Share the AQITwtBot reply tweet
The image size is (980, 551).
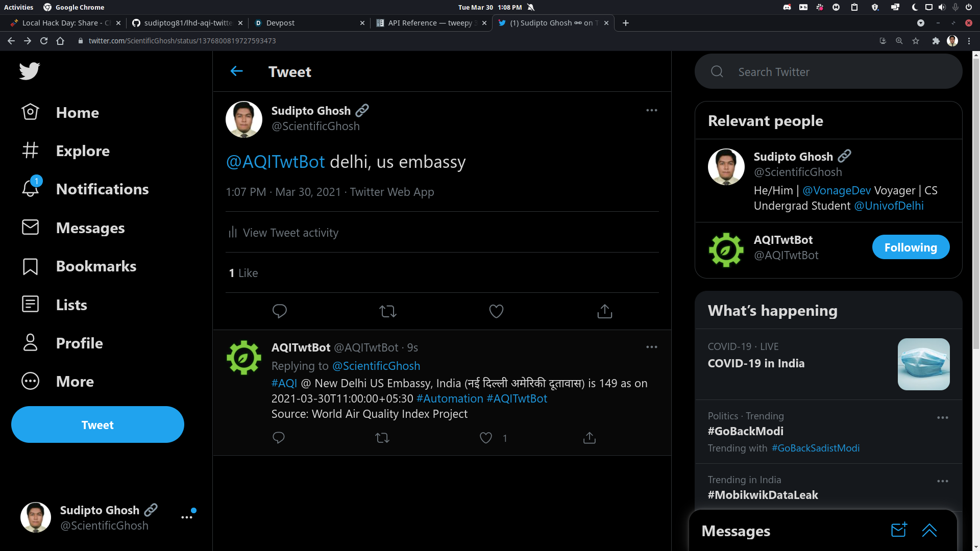coord(589,438)
